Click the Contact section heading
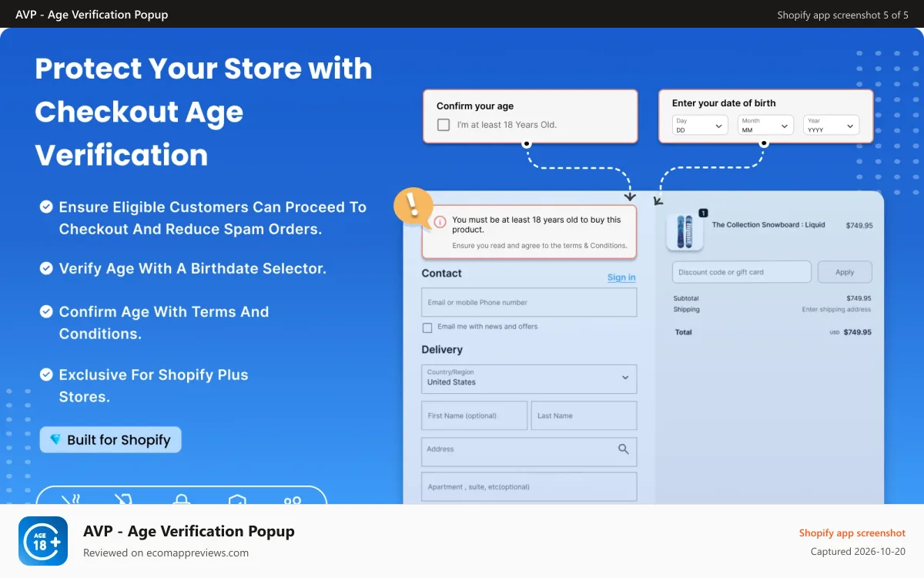 (x=442, y=273)
